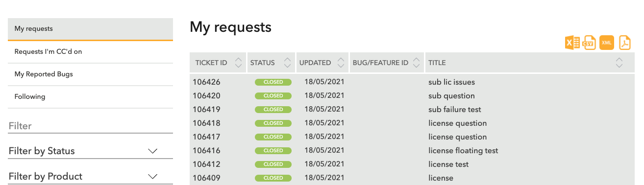Sort table by Status arrows
Image resolution: width=644 pixels, height=185 pixels.
pyautogui.click(x=287, y=63)
